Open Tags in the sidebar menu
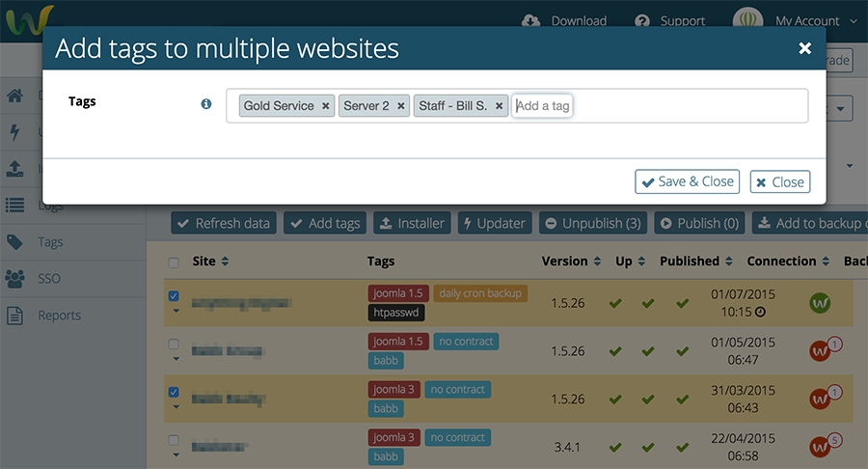The image size is (868, 469). pyautogui.click(x=50, y=242)
